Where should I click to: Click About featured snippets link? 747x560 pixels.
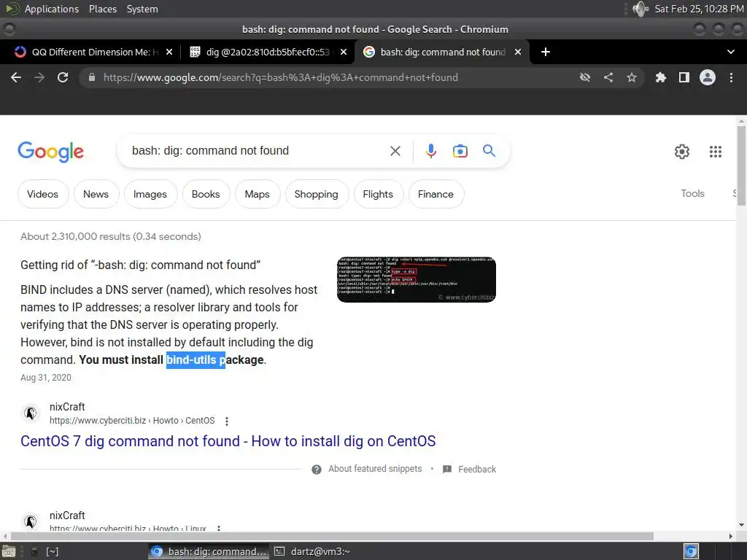pyautogui.click(x=375, y=469)
